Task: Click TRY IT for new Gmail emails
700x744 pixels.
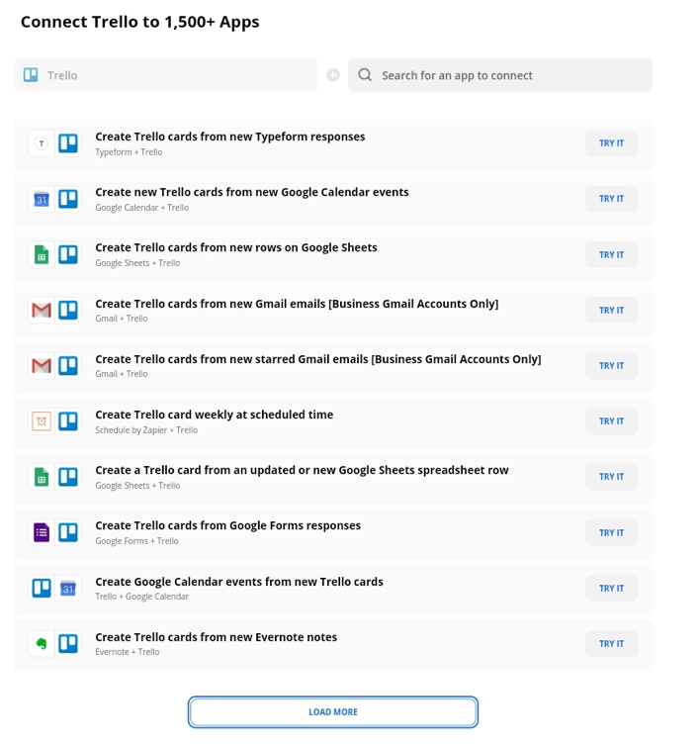Action: click(611, 311)
